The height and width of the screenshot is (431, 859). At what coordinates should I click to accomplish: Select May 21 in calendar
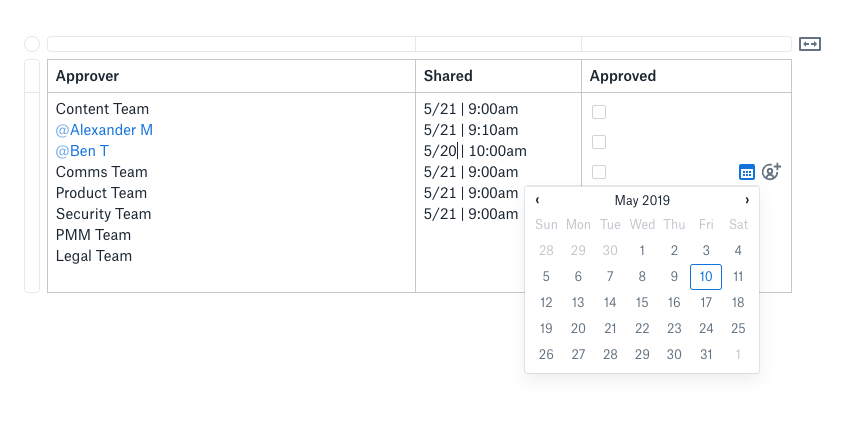[x=610, y=329]
